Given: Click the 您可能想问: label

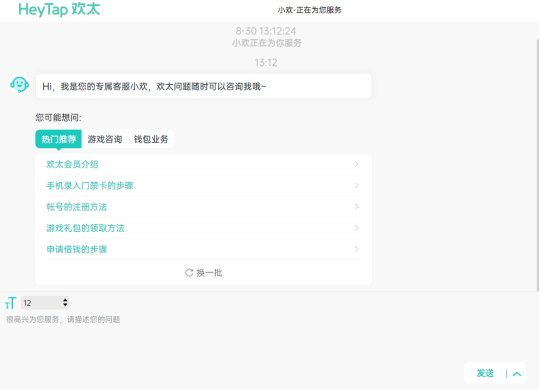Looking at the screenshot, I should click(59, 118).
